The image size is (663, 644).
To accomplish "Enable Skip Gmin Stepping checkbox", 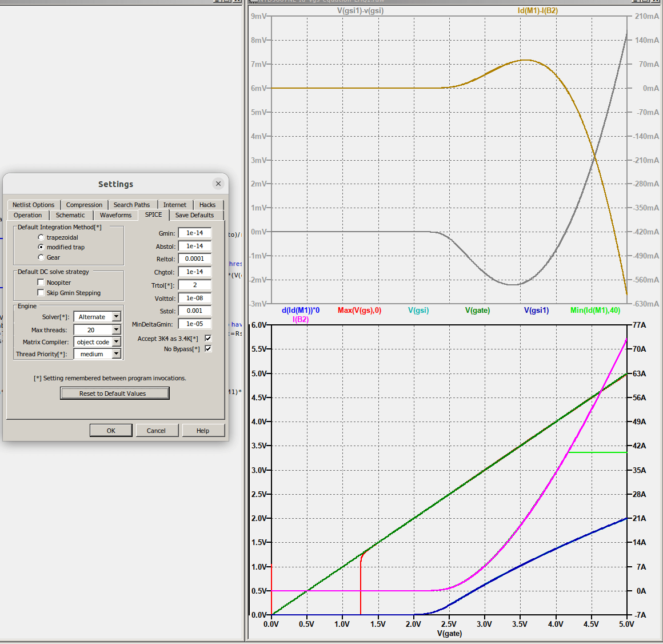I will click(x=41, y=293).
